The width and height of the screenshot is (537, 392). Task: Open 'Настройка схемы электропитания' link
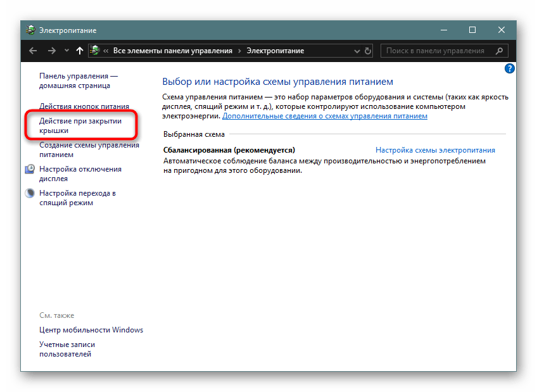(x=435, y=150)
